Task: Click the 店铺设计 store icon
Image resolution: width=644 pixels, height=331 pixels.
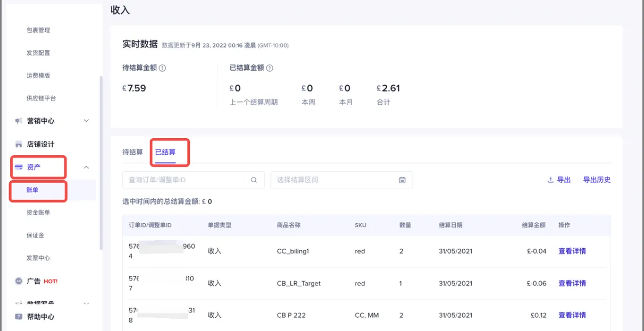Action: pyautogui.click(x=19, y=144)
